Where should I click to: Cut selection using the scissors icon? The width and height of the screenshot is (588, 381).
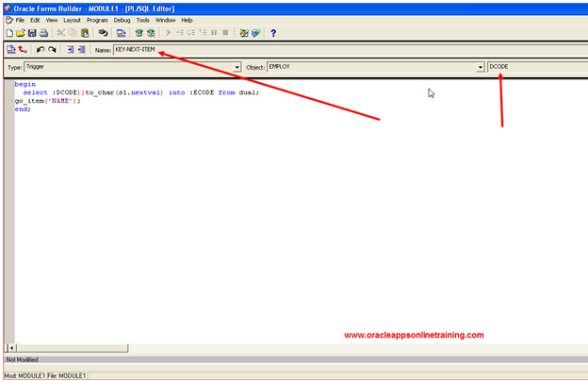60,33
